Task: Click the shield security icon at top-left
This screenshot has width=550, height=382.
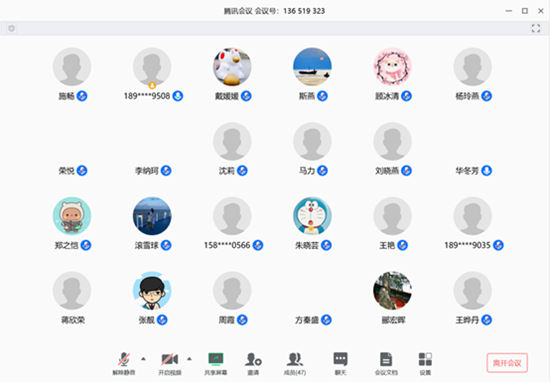Action: [12, 28]
